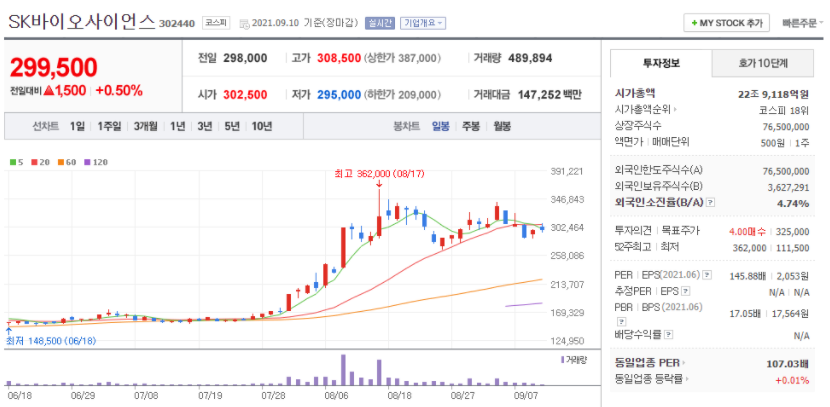Click the green 5-day moving average legend

point(16,162)
